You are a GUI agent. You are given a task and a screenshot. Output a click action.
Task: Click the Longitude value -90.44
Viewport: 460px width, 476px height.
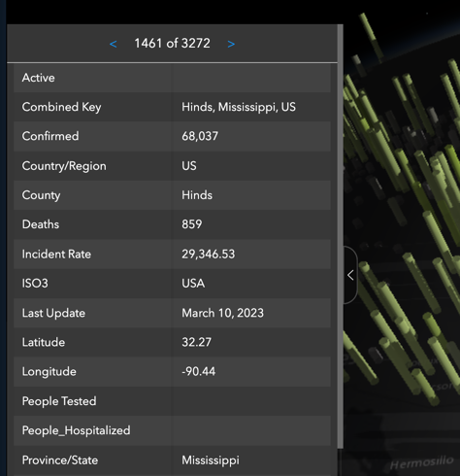coord(198,371)
